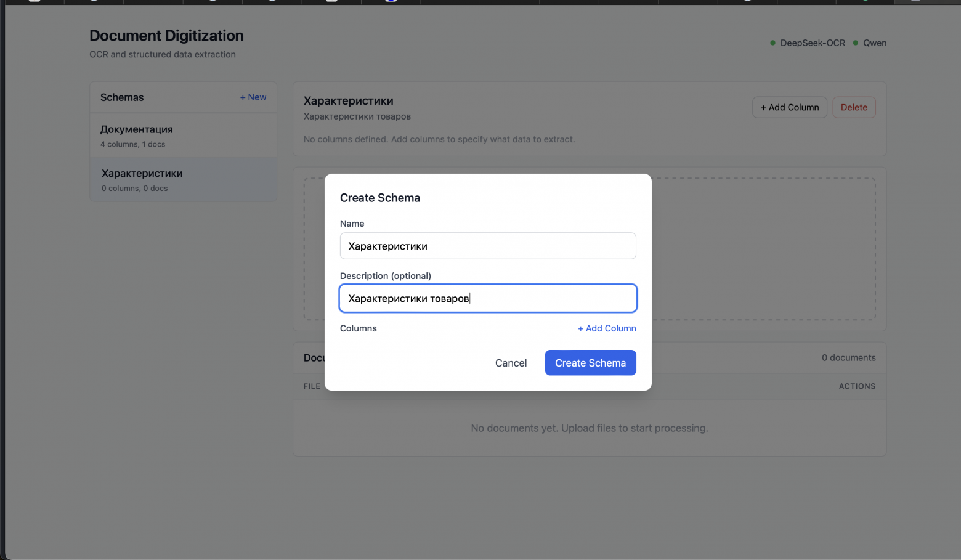Add a column inside the Create Schema dialog
961x560 pixels.
pos(606,328)
